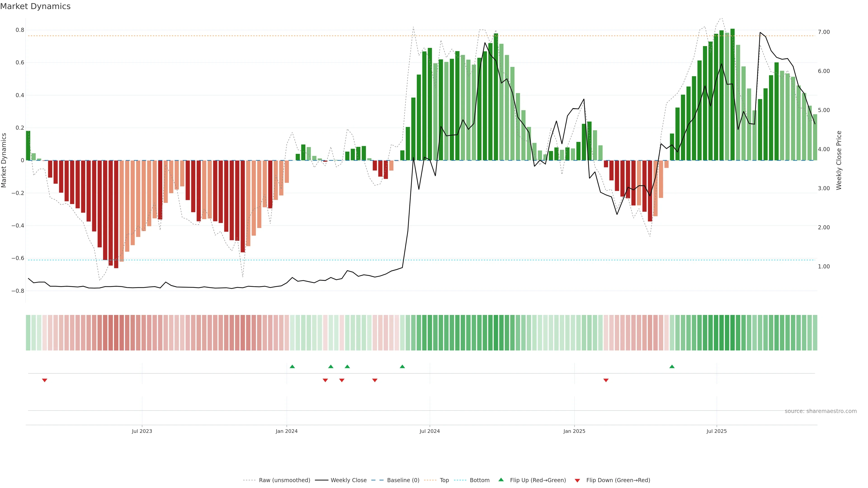Toggle the Weekly Close legend entry
Viewport: 868px width, 488px height.
(348, 480)
